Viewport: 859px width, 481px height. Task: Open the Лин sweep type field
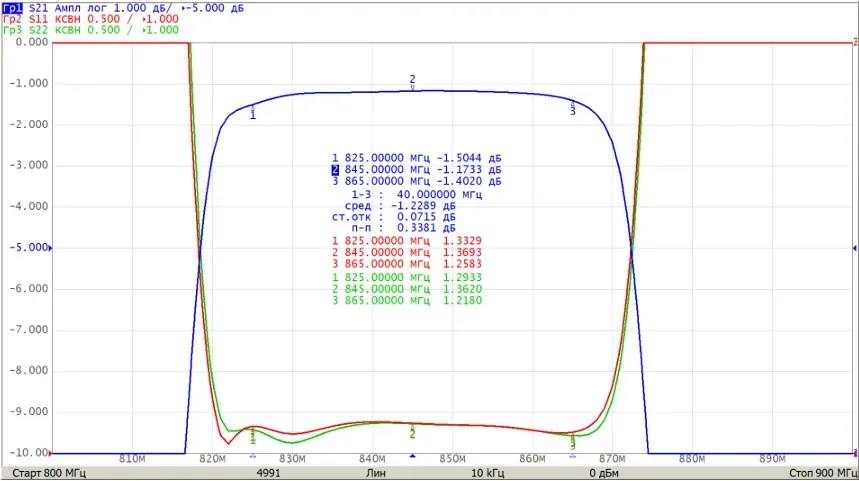tap(376, 473)
